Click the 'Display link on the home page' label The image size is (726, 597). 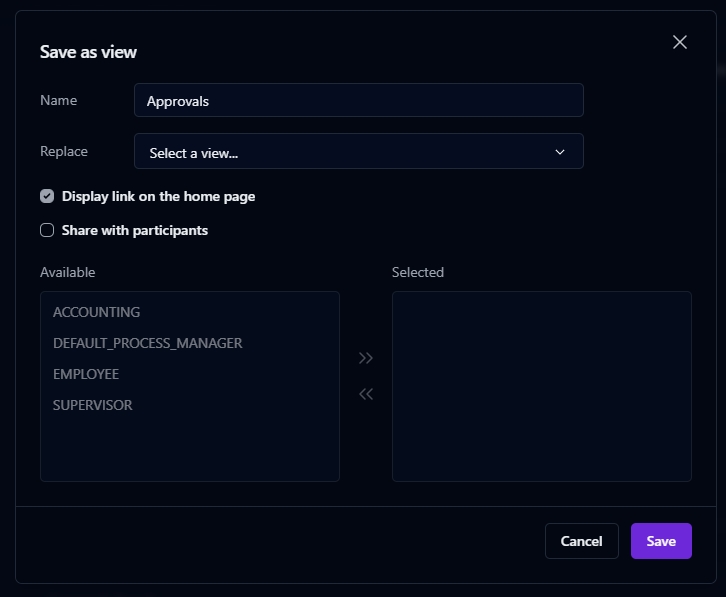point(158,196)
